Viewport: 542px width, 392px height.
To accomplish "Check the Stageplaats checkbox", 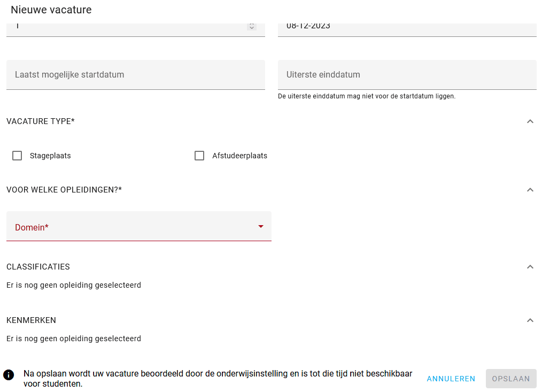I will 17,156.
